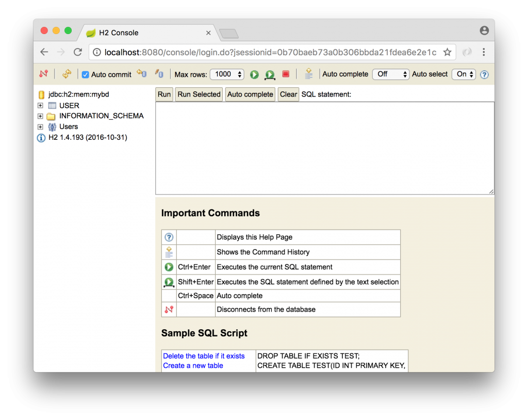Click the green Run toolbar icon
528x420 pixels.
(x=254, y=74)
